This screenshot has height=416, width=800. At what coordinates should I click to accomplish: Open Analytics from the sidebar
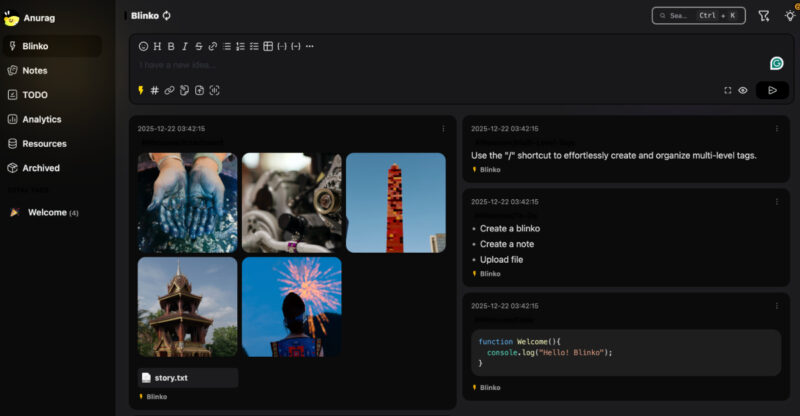pos(52,119)
